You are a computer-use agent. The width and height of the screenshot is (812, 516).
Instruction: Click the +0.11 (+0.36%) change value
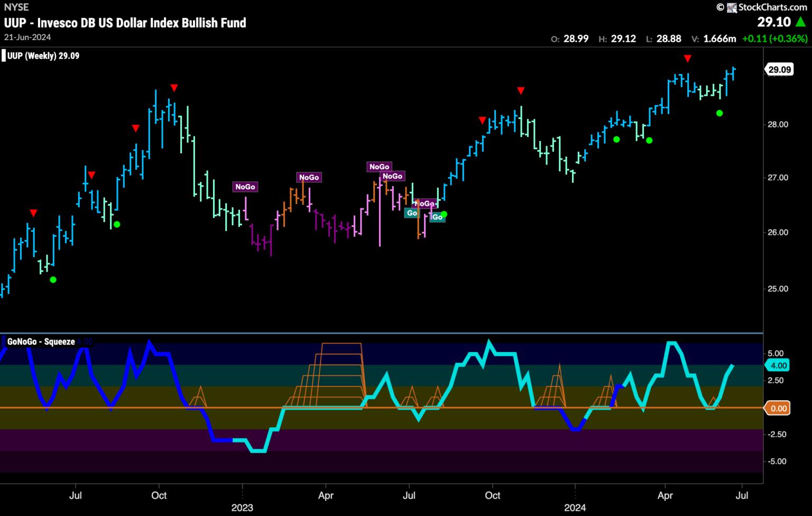(774, 39)
